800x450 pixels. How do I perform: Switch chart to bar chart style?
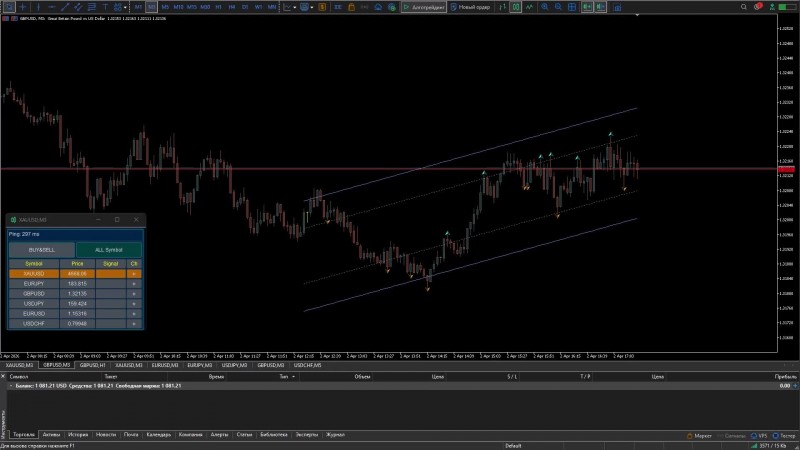click(503, 7)
